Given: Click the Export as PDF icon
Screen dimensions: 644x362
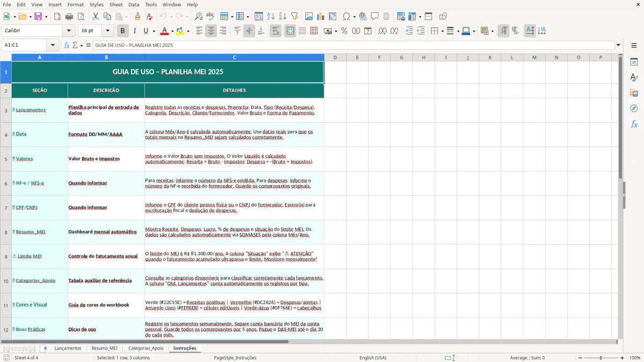Looking at the screenshot, I should pyautogui.click(x=57, y=17).
